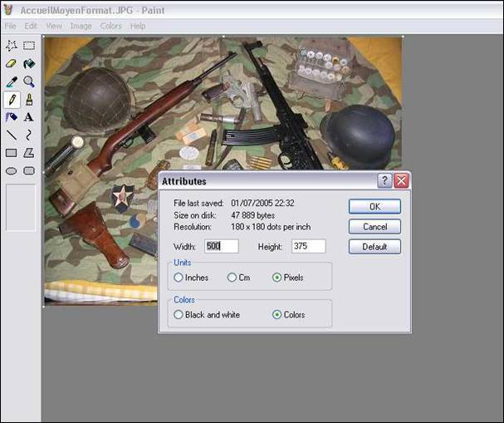Screen dimensions: 504x423
Task: Select the Fill With Color bucket tool
Action: [x=29, y=64]
